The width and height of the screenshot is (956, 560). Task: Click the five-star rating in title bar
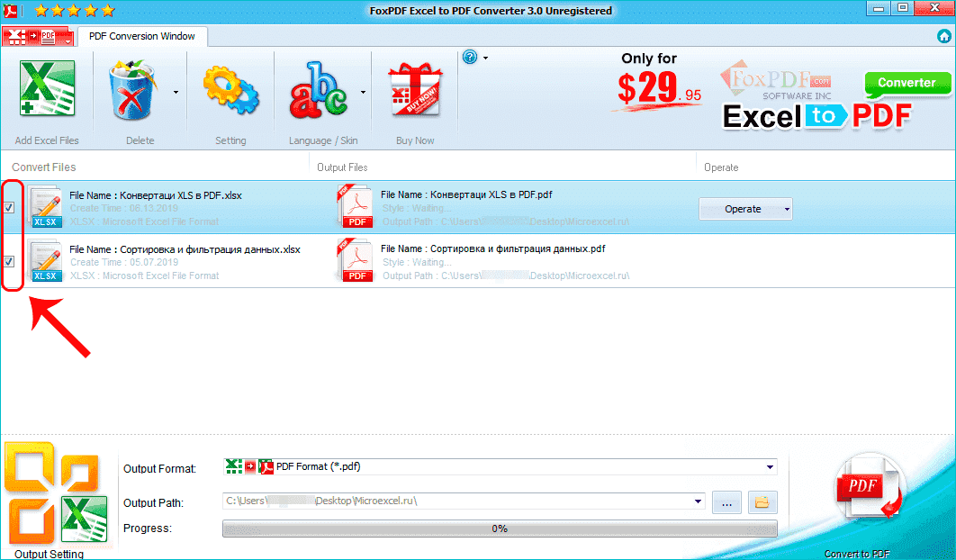tap(75, 11)
